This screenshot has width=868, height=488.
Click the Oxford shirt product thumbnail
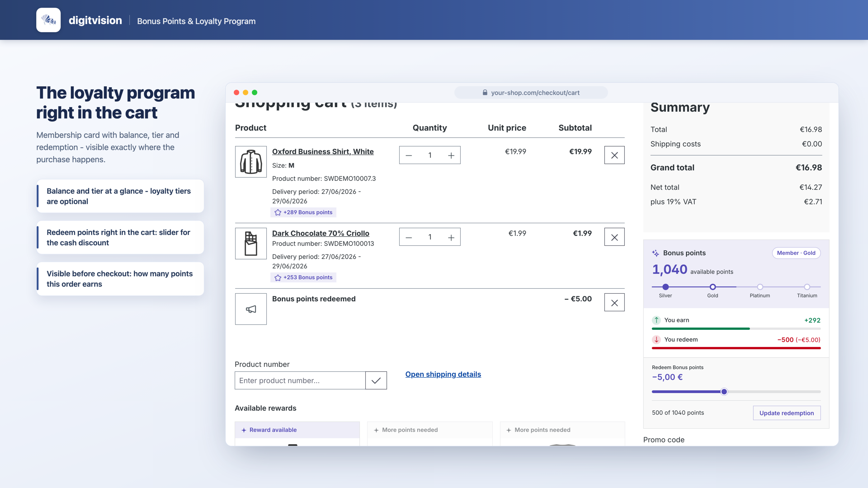251,162
